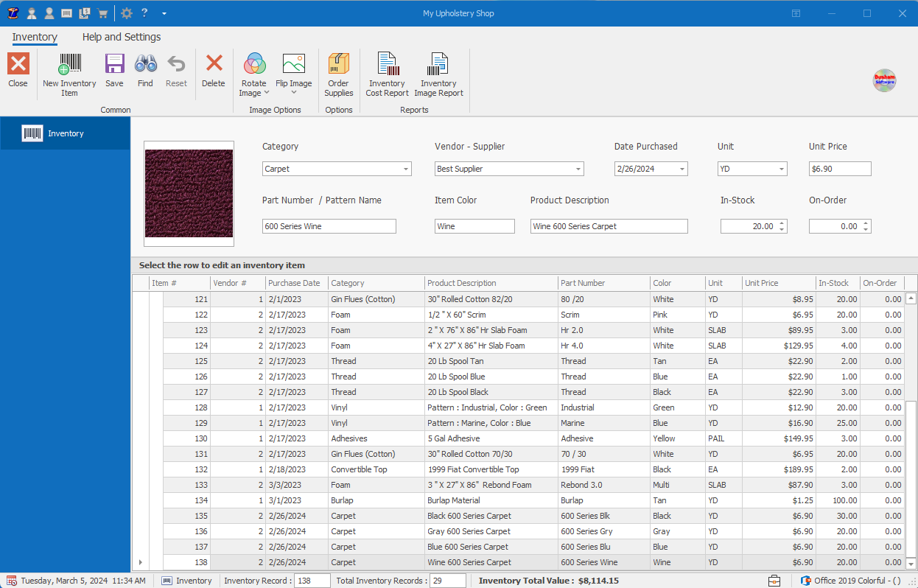Run the Inventory Cost Report
918x588 pixels.
387,74
